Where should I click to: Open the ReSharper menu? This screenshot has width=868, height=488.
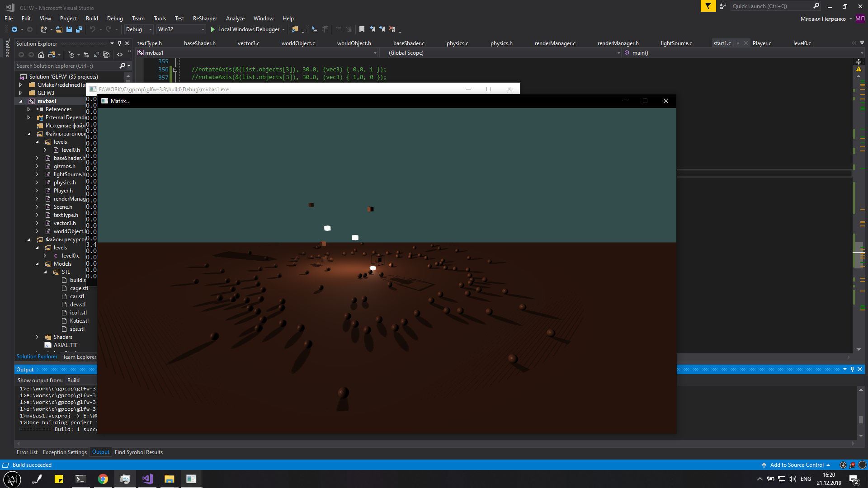pos(205,19)
